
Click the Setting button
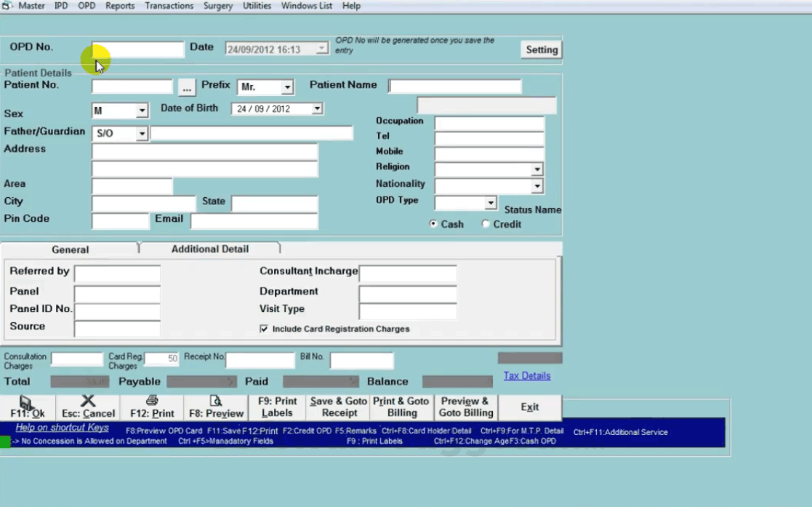(x=541, y=49)
